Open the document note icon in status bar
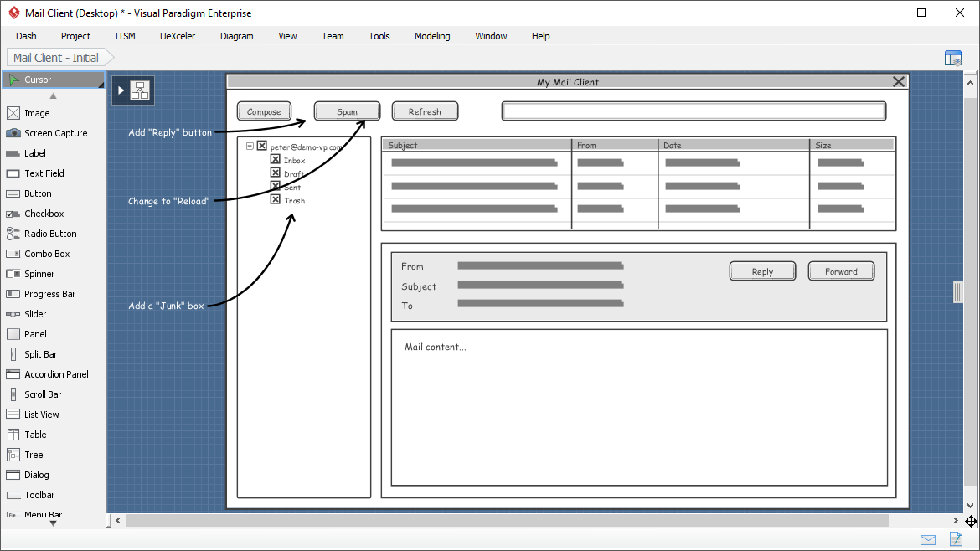This screenshot has height=551, width=980. (956, 538)
